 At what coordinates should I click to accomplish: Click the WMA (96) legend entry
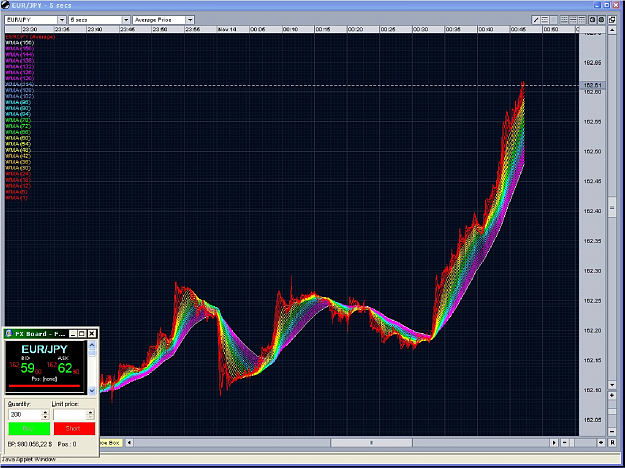click(x=18, y=102)
